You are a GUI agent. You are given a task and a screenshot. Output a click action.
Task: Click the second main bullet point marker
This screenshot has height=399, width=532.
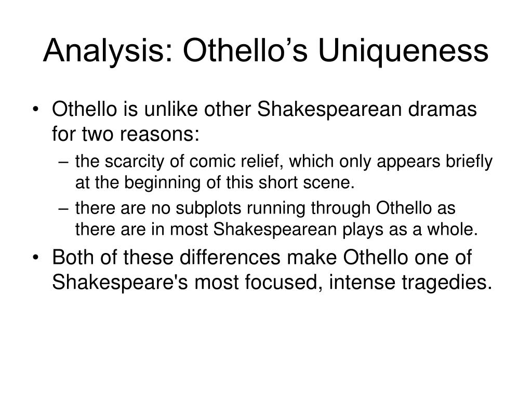35,258
